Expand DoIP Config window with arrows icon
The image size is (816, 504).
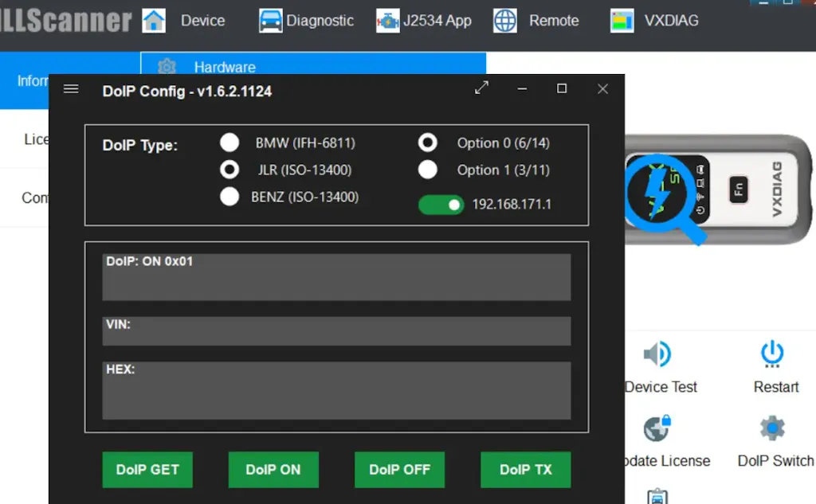coord(481,88)
